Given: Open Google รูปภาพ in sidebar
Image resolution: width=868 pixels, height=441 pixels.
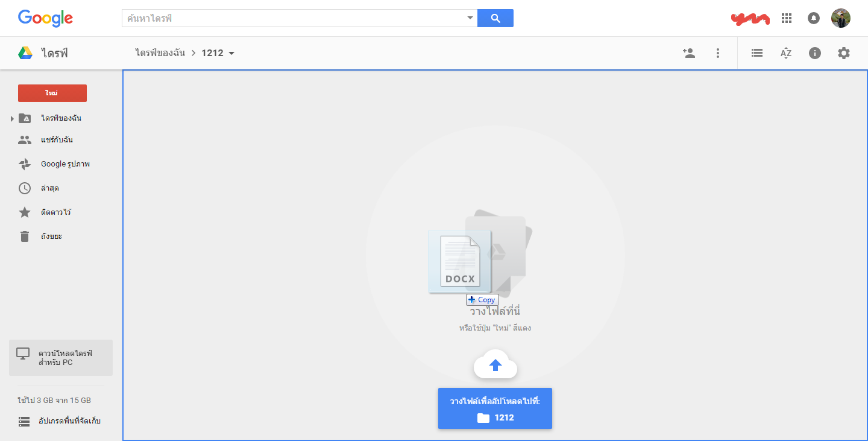Looking at the screenshot, I should coord(64,164).
